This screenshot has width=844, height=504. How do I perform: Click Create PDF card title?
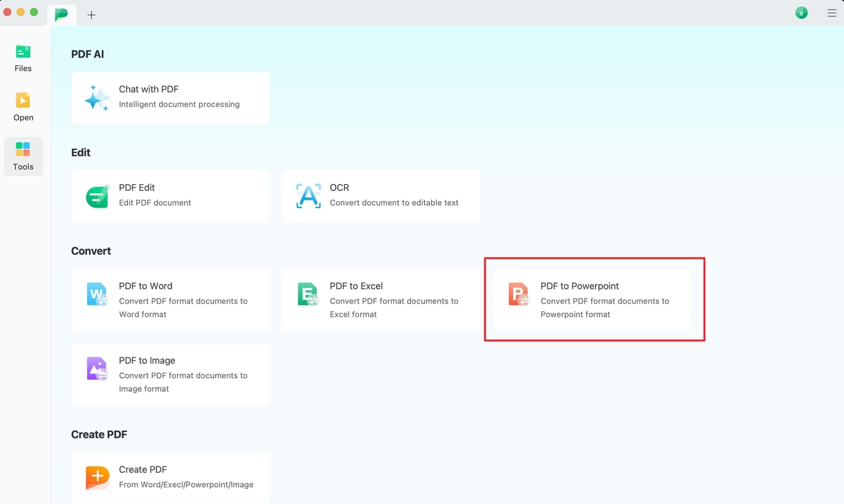coord(143,470)
